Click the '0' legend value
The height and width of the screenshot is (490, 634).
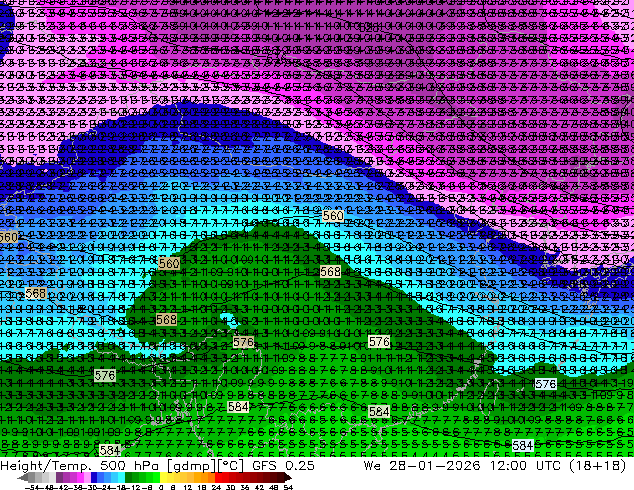coord(161,487)
